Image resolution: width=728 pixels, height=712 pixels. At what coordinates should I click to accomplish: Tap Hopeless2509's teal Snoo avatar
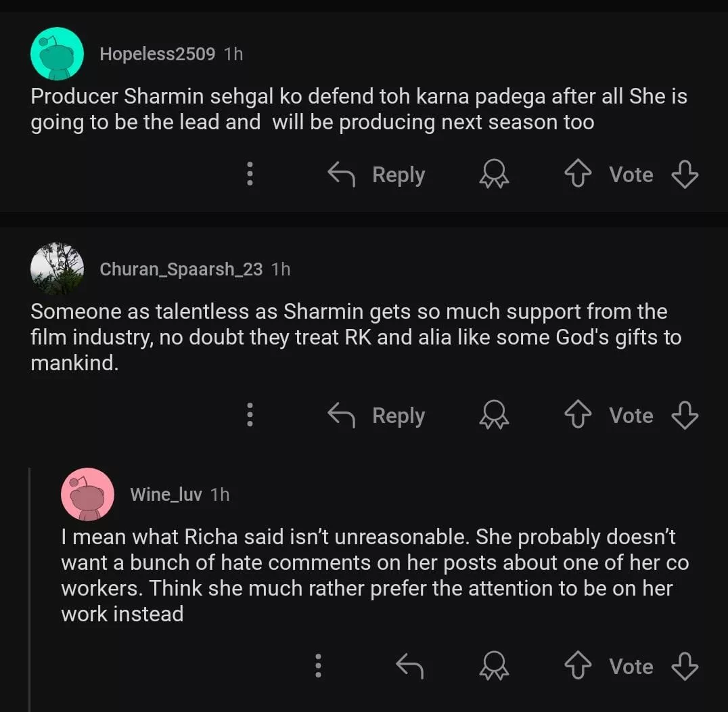point(58,54)
